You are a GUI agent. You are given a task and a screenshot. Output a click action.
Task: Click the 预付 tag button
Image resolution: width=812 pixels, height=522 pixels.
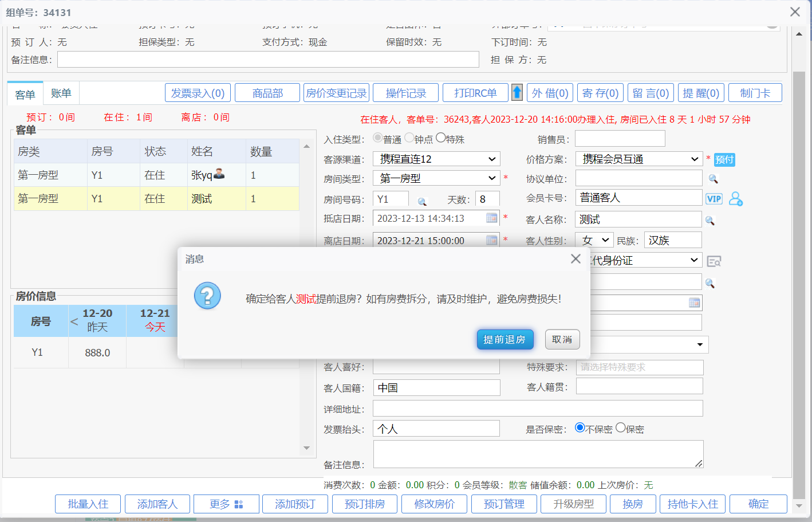pos(724,159)
